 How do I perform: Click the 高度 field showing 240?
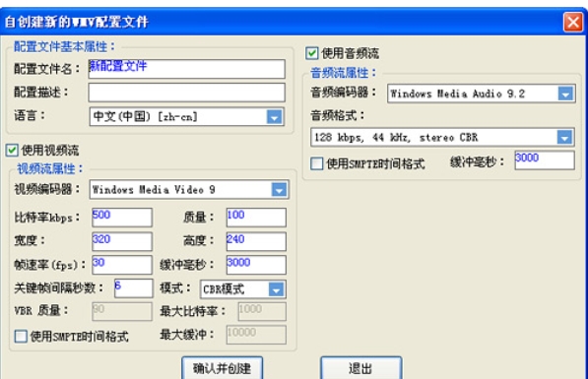pyautogui.click(x=256, y=241)
